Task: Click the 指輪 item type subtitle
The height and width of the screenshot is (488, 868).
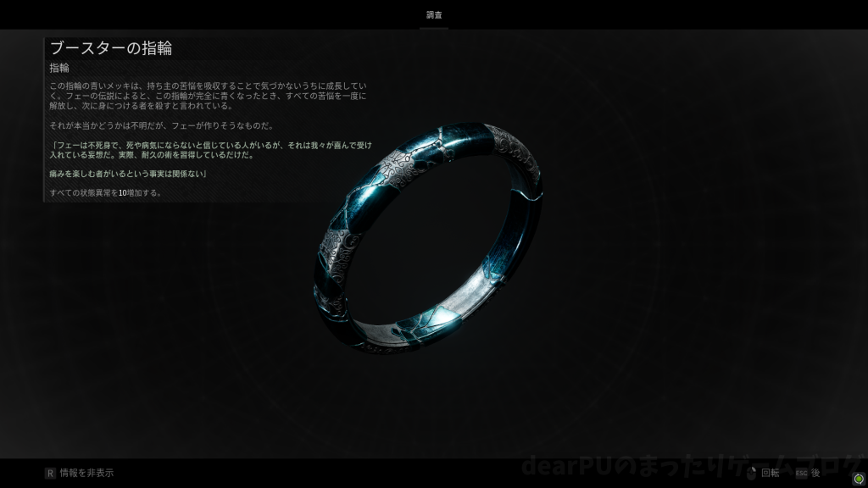Action: (x=59, y=68)
